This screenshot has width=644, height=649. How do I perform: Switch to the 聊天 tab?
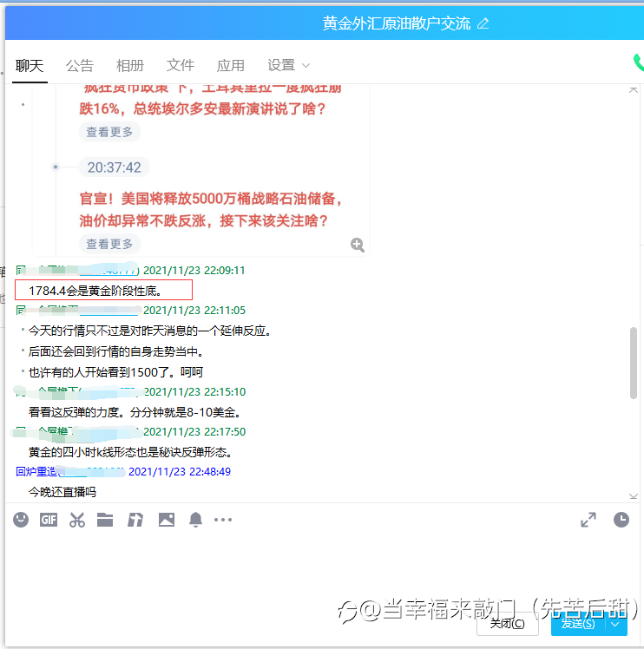coord(30,65)
